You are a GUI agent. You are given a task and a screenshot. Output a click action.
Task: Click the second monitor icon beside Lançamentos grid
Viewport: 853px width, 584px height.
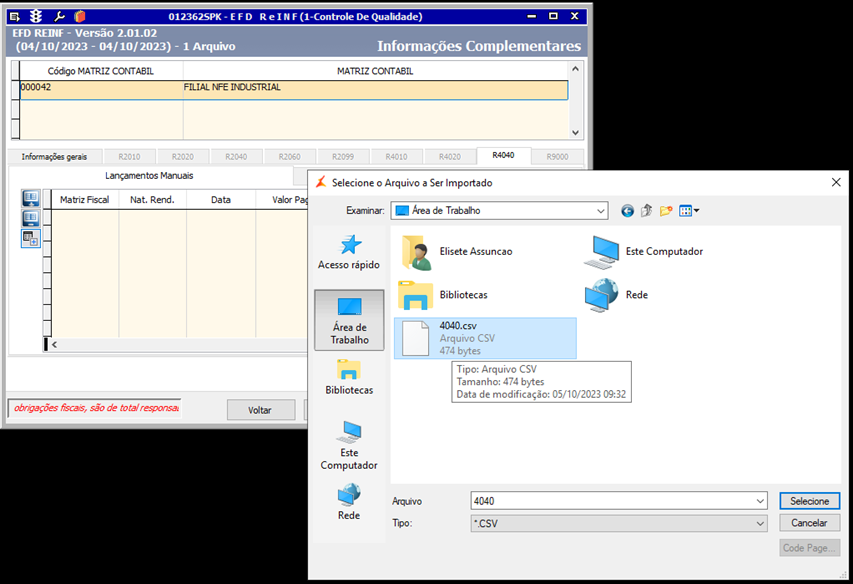click(31, 219)
